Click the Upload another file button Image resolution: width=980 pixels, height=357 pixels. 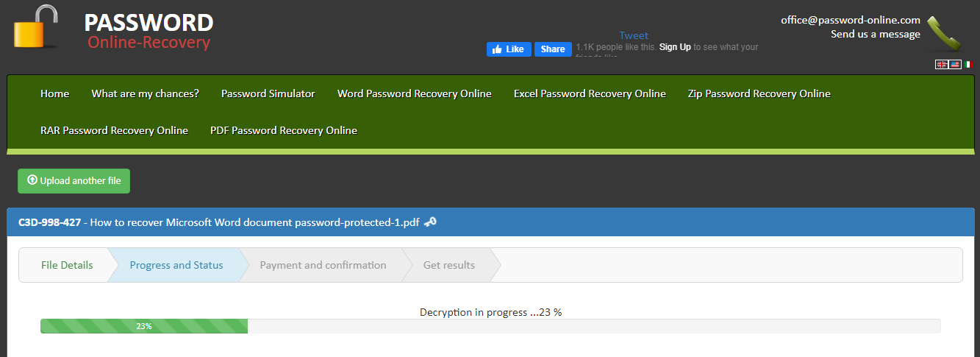[x=74, y=181]
